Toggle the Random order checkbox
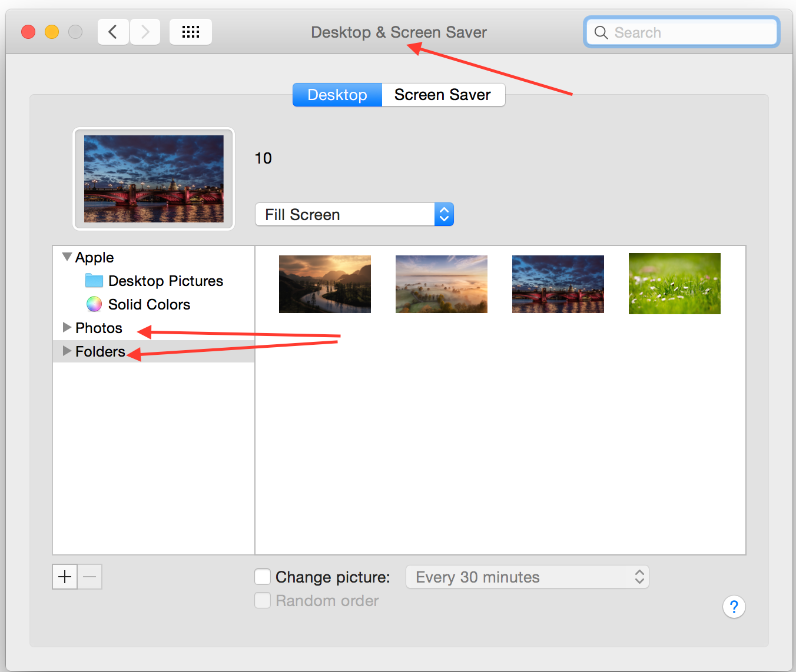Viewport: 796px width, 672px height. pos(263,600)
